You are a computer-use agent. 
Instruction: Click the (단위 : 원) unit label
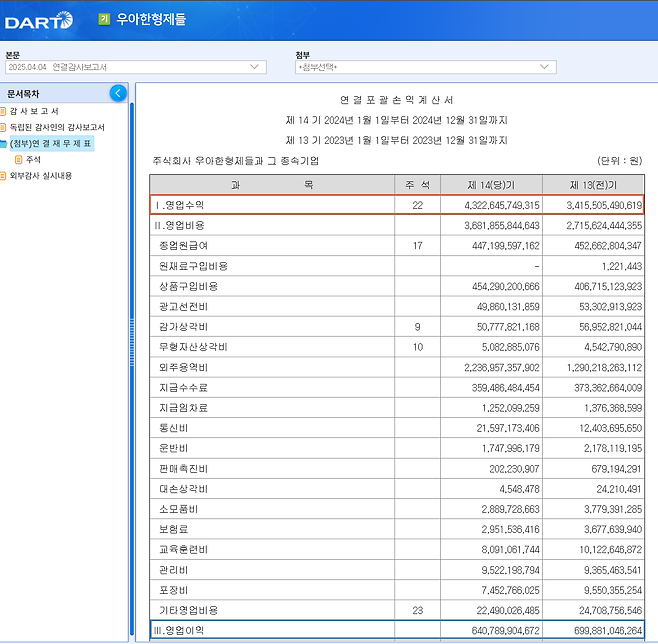[x=619, y=161]
